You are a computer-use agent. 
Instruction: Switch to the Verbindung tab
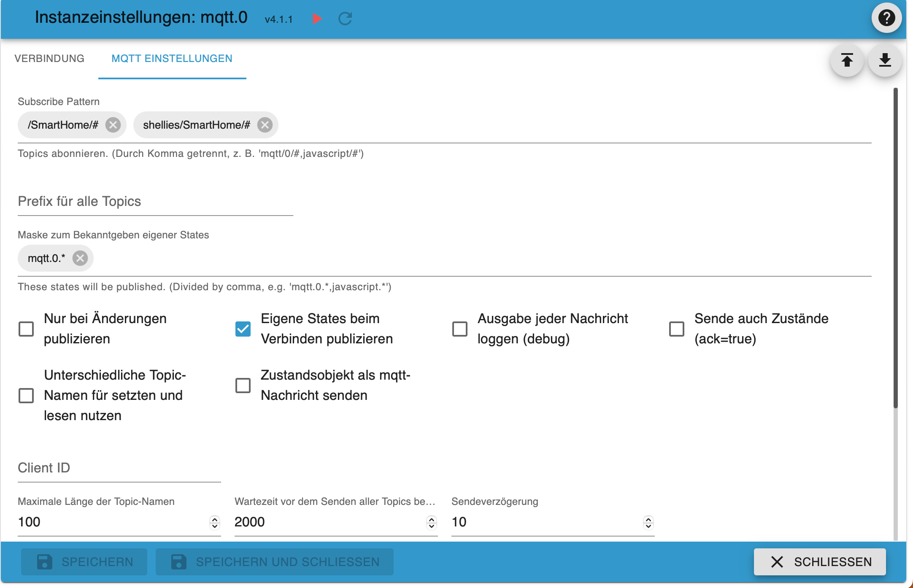pos(49,59)
